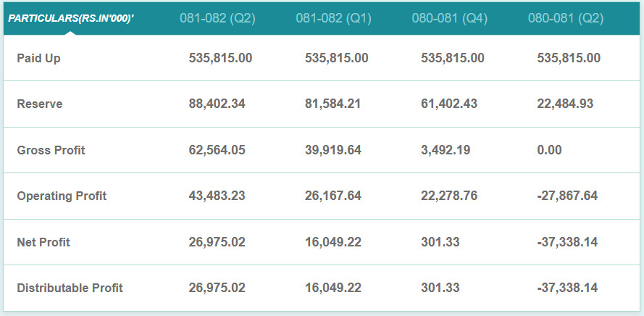Click the Gross Profit row label
The height and width of the screenshot is (316, 644).
coord(51,150)
